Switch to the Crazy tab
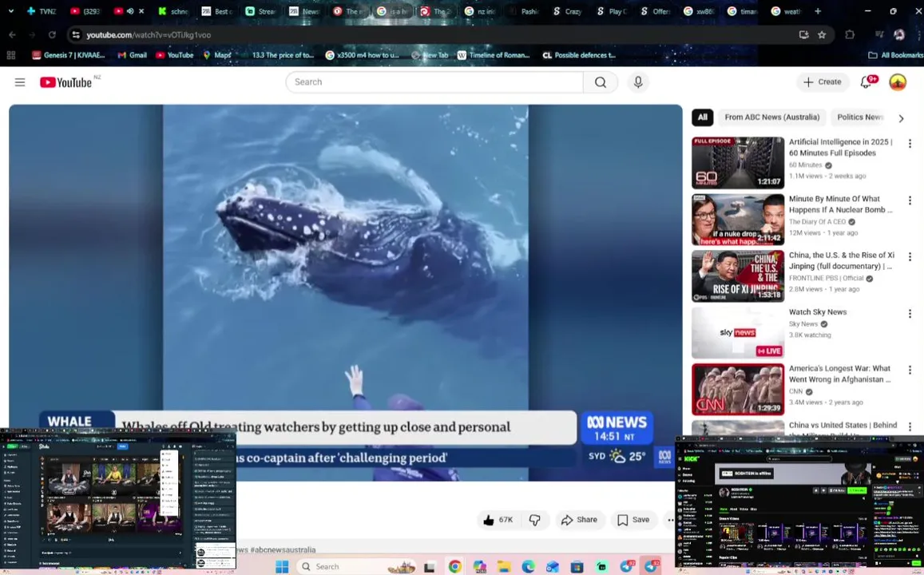924x575 pixels. (568, 11)
